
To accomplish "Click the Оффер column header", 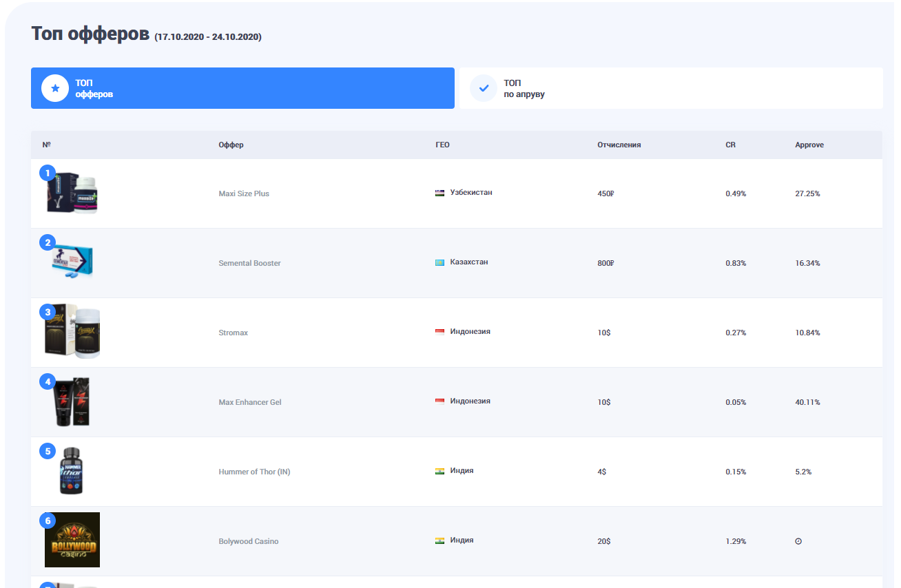I will pos(231,145).
